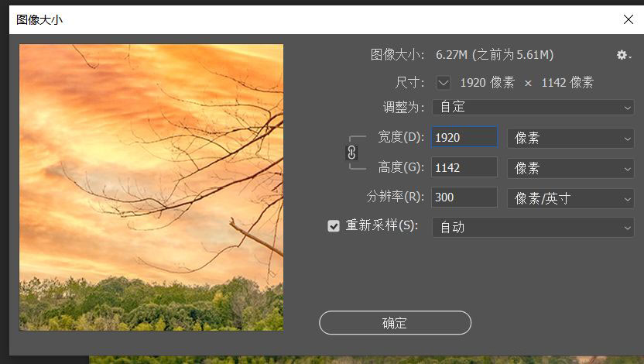Uncheck the 重新采样 checkbox
The image size is (644, 364).
pos(334,226)
